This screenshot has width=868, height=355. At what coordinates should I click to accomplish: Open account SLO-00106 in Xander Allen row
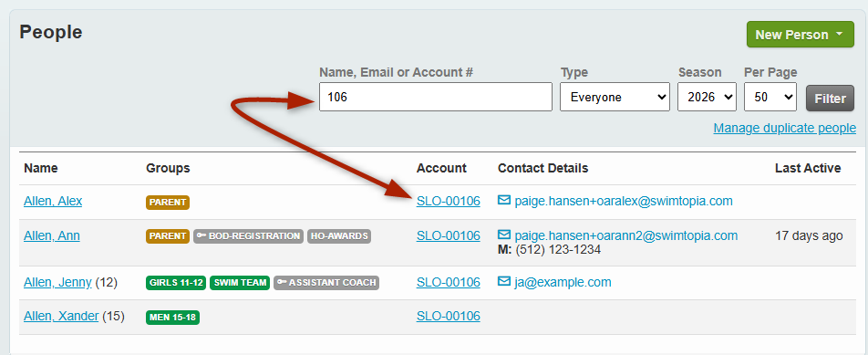coord(449,317)
